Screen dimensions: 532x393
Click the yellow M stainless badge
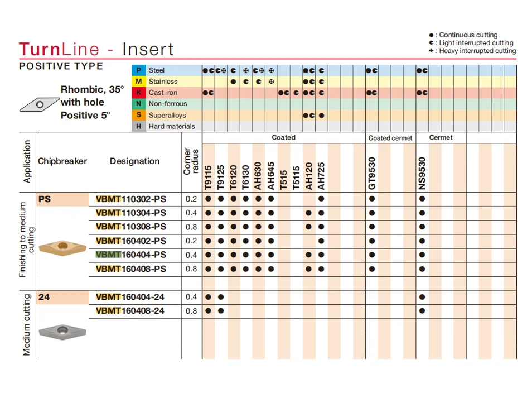click(139, 82)
